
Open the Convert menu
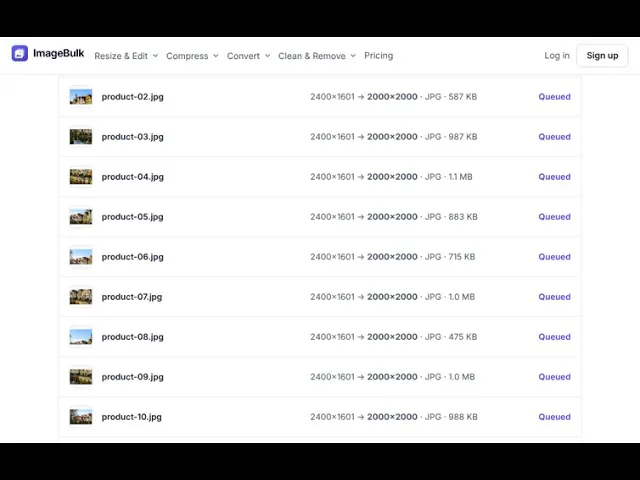point(243,56)
